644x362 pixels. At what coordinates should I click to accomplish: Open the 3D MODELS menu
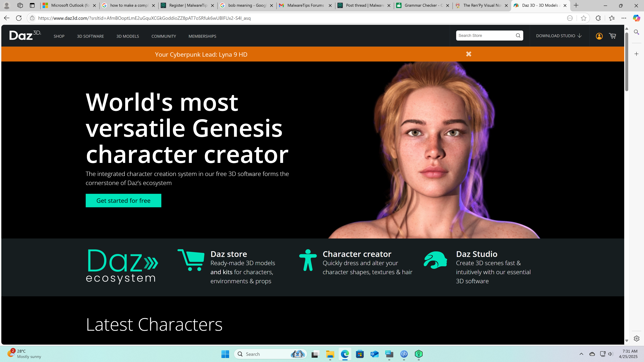click(127, 36)
